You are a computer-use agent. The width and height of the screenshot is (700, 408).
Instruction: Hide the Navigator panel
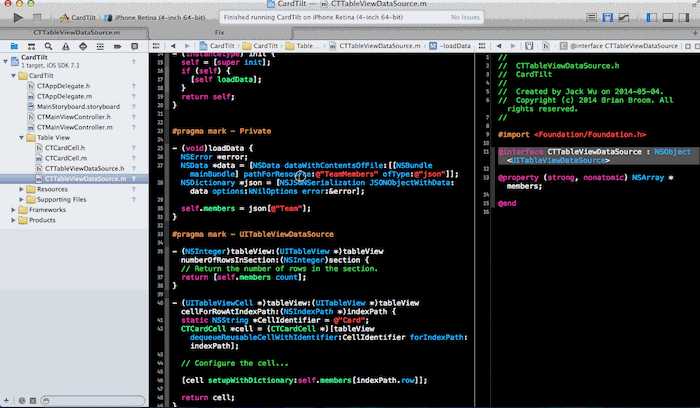[x=651, y=17]
